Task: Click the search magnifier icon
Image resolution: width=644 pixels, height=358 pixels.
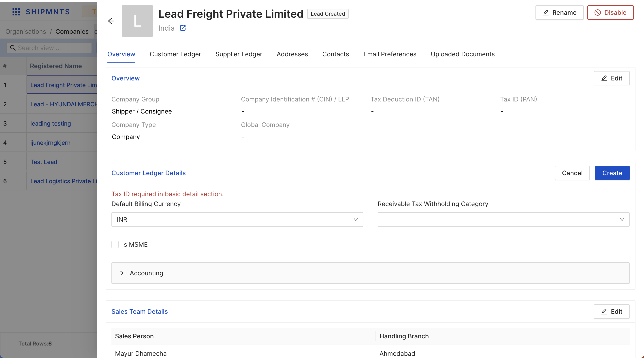Action: 13,48
